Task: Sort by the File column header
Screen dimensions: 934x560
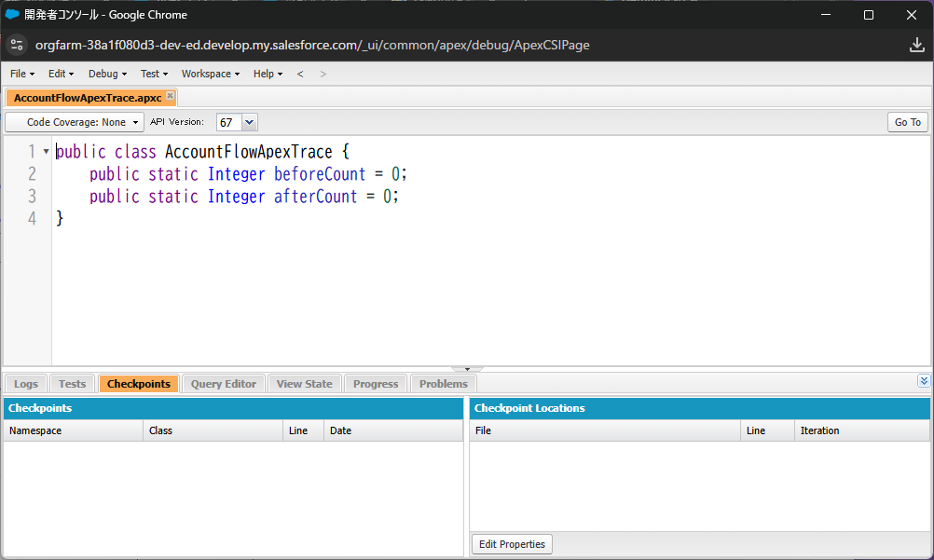Action: [605, 430]
